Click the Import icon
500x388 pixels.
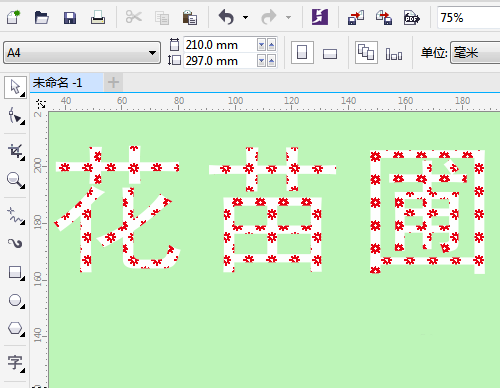click(x=356, y=17)
